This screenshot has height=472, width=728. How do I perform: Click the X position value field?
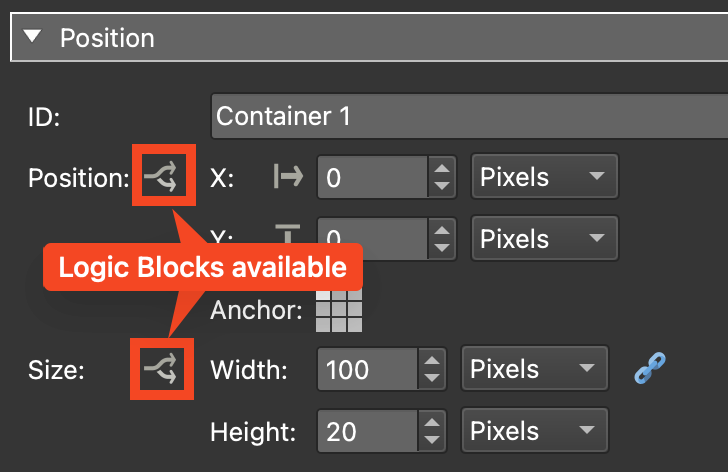(371, 178)
